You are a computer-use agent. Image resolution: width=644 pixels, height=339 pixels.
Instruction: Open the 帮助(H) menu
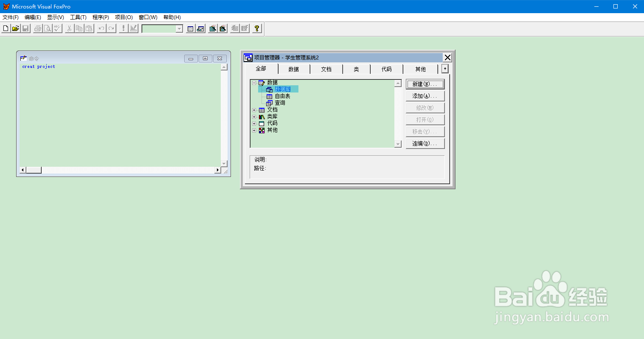[x=172, y=17]
